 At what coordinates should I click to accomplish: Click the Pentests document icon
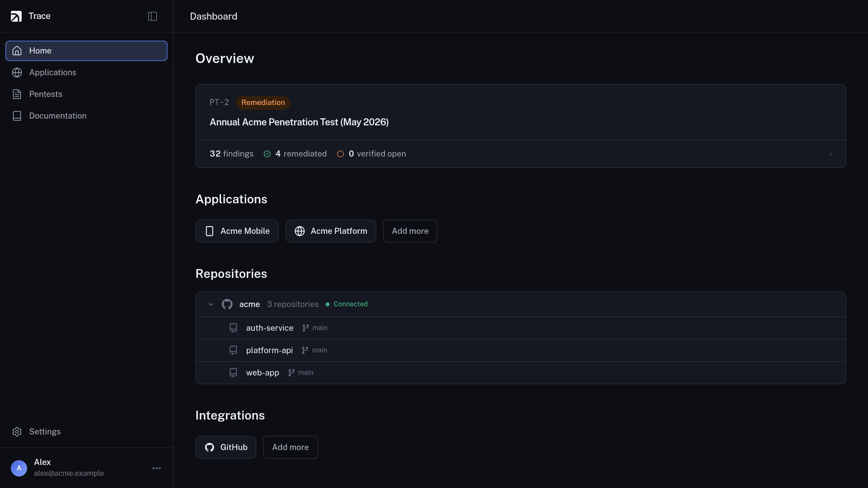tap(17, 94)
